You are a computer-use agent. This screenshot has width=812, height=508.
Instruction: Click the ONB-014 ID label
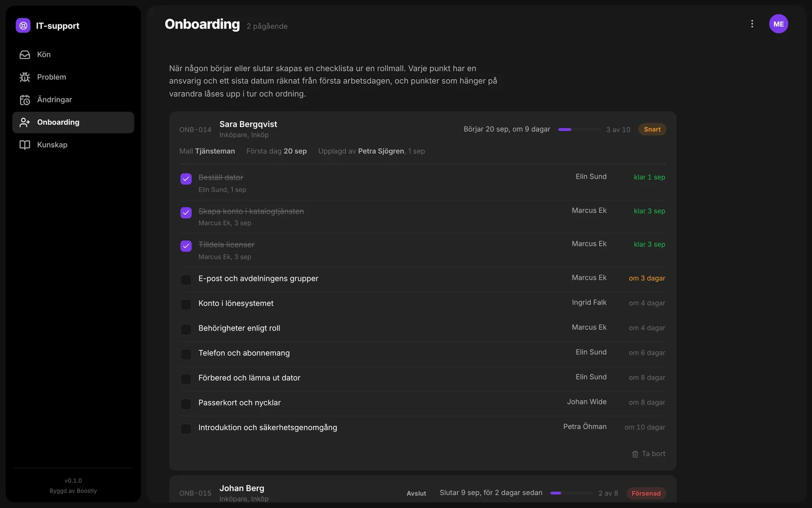(x=195, y=130)
